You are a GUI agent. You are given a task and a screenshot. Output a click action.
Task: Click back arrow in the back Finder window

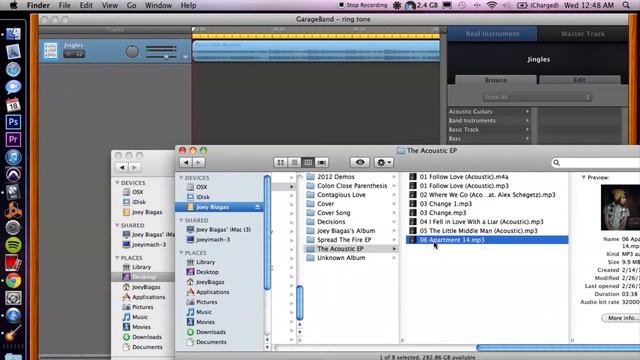(x=122, y=167)
